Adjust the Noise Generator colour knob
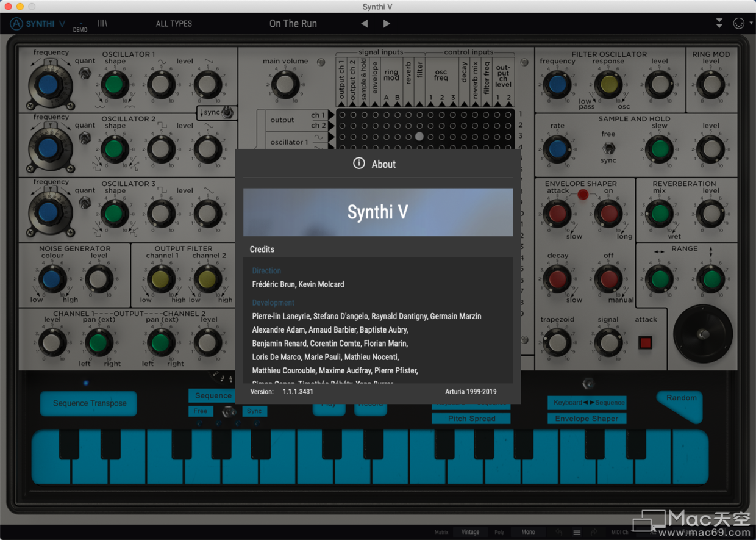 (52, 279)
